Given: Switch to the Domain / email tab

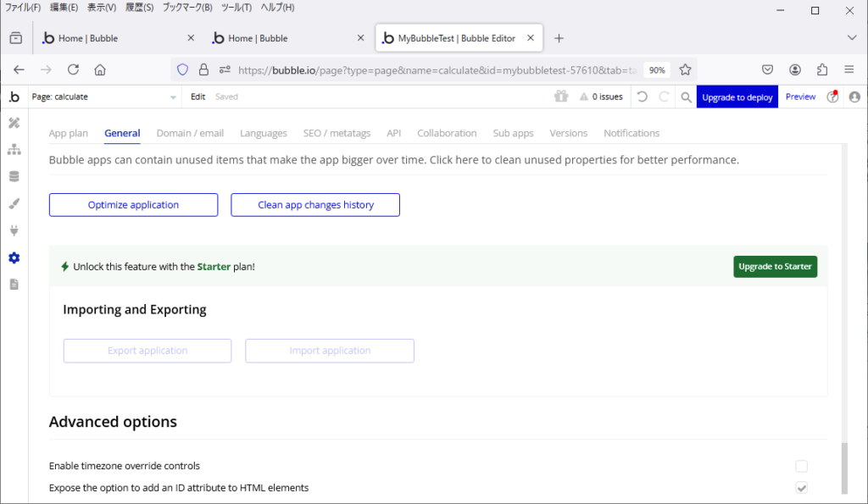Looking at the screenshot, I should click(190, 133).
